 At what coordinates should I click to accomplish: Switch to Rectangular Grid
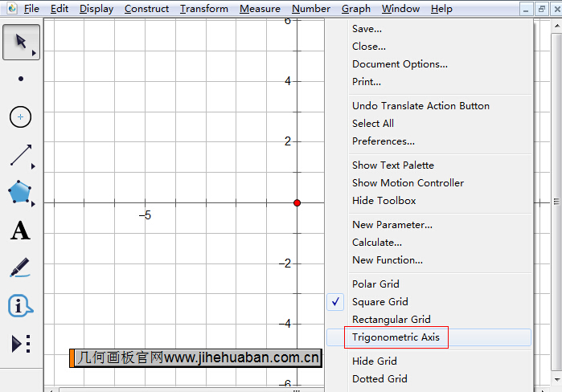pos(429,320)
